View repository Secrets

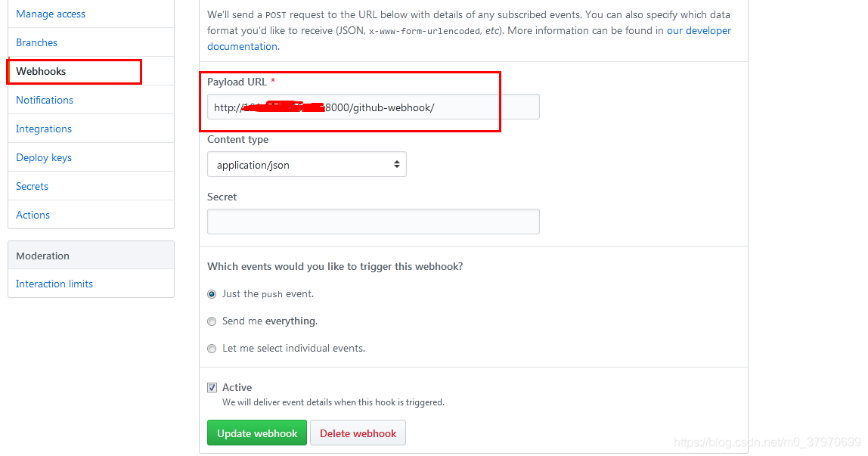click(x=32, y=186)
